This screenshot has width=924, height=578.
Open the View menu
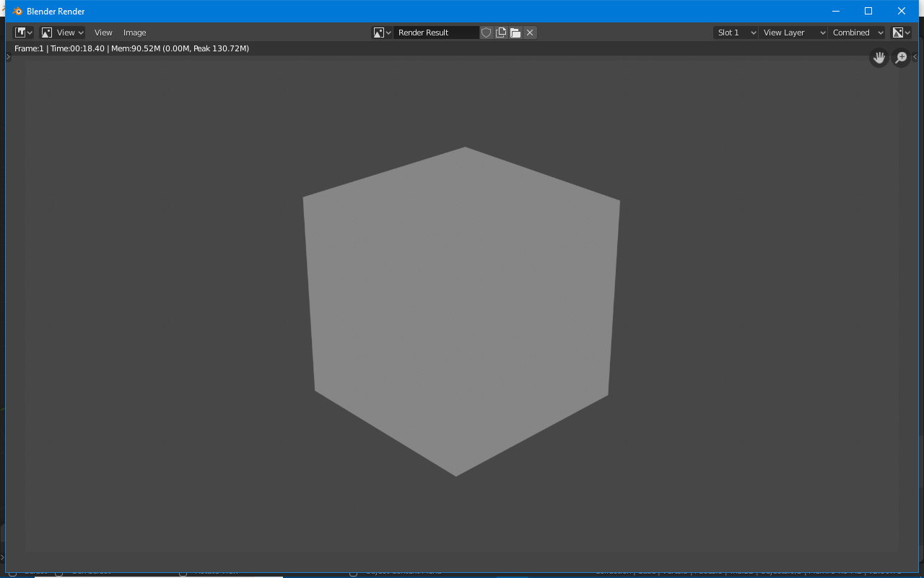pos(103,33)
